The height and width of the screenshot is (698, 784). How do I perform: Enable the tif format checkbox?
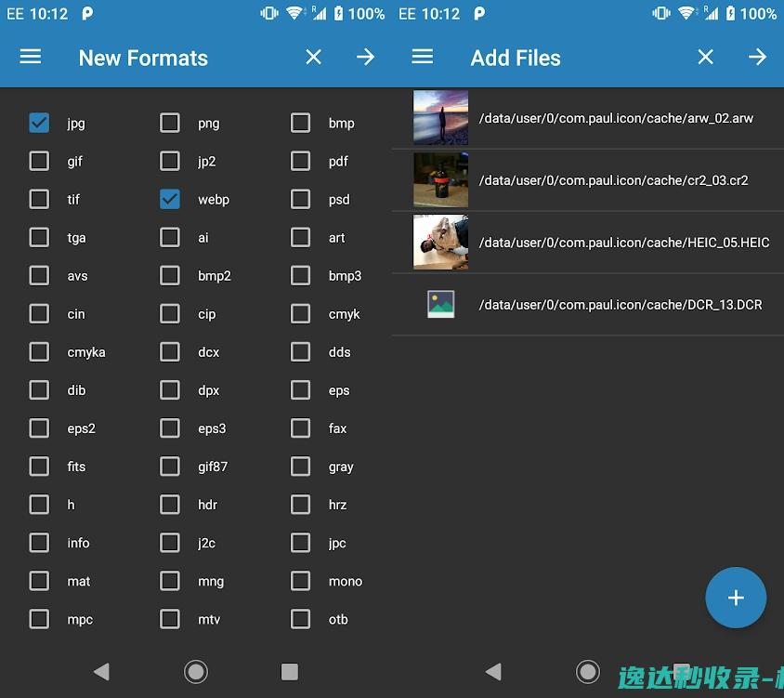click(39, 199)
